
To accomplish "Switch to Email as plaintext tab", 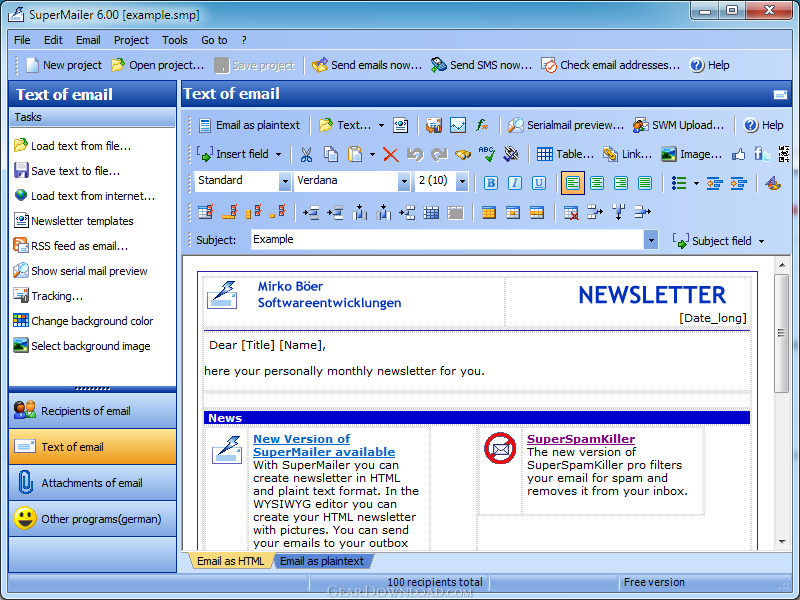I will coord(322,561).
